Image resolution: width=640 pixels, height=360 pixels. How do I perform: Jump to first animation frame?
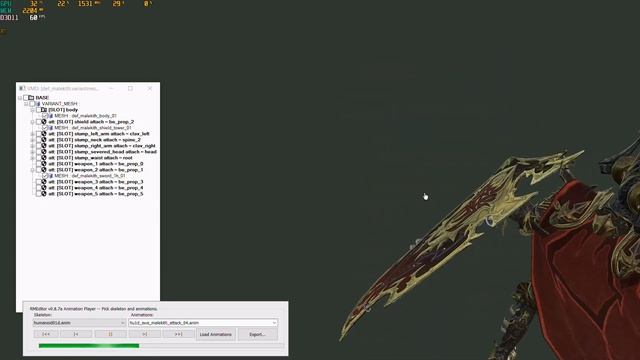[x=46, y=334]
